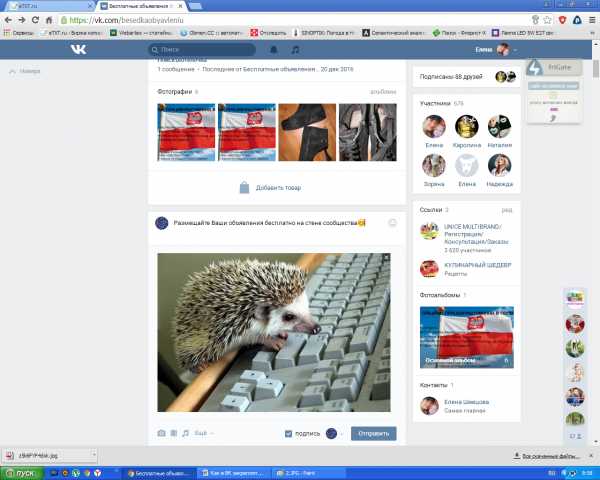
Task: Click the red shield extension icon
Action: coord(562,20)
